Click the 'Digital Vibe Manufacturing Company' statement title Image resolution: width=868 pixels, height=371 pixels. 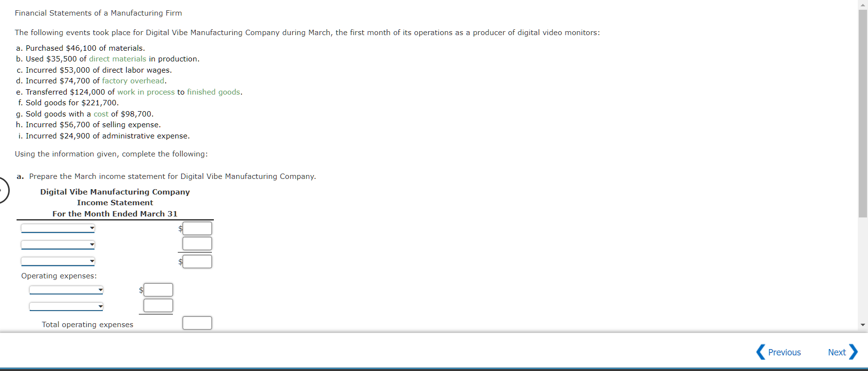(x=115, y=192)
